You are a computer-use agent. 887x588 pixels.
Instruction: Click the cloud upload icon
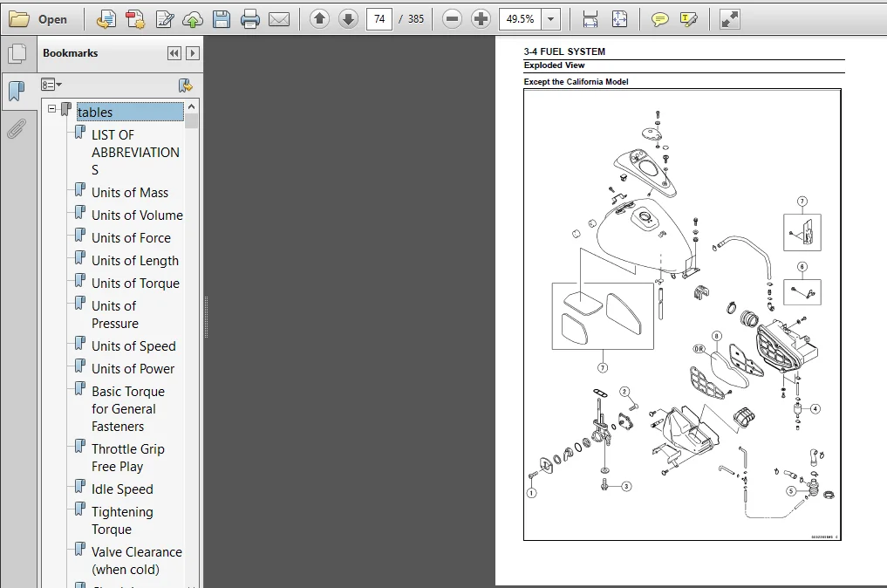[x=193, y=19]
